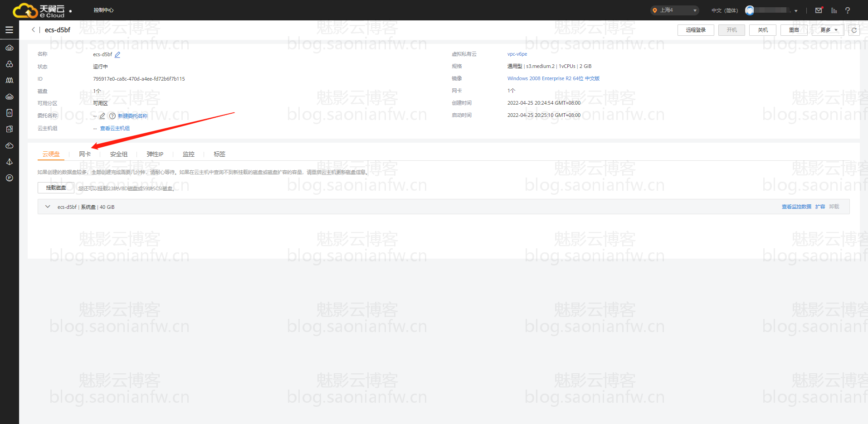Screen dimensions: 868x424
Task: Open help tooltip beside 委托名称
Action: click(x=112, y=116)
